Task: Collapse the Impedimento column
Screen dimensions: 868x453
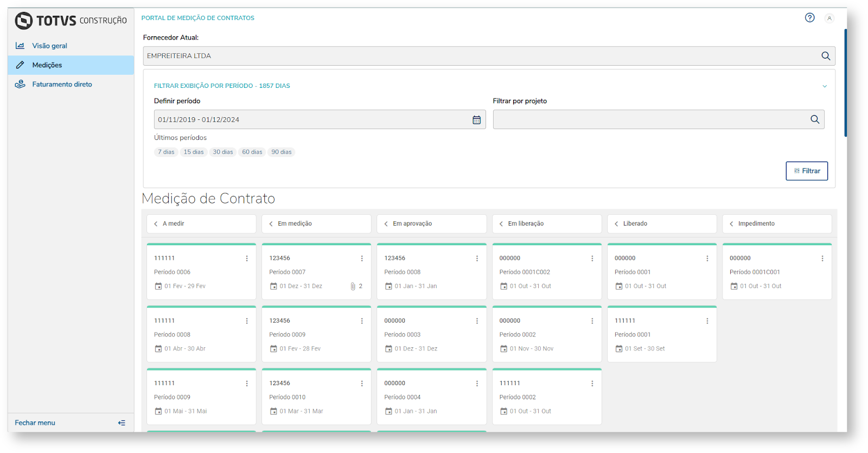Action: (731, 224)
